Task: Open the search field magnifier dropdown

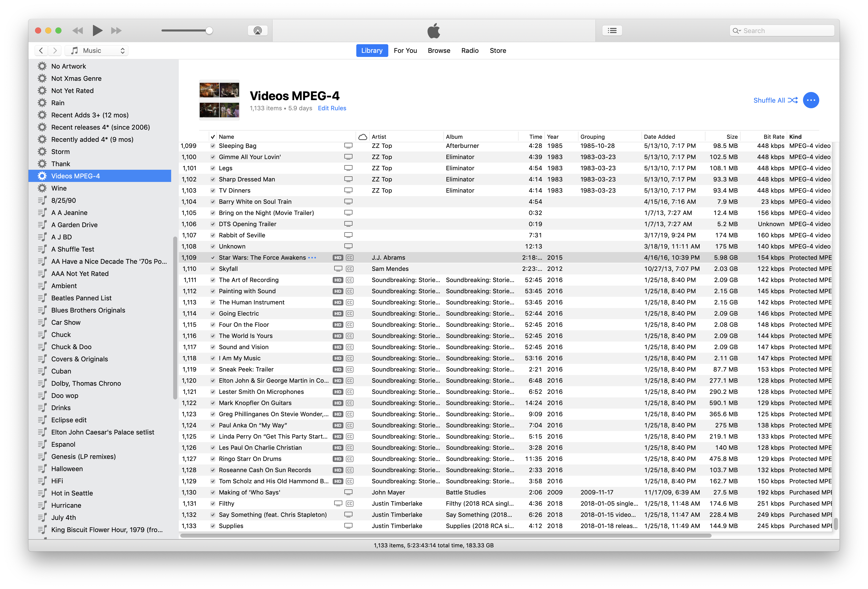Action: coord(736,31)
